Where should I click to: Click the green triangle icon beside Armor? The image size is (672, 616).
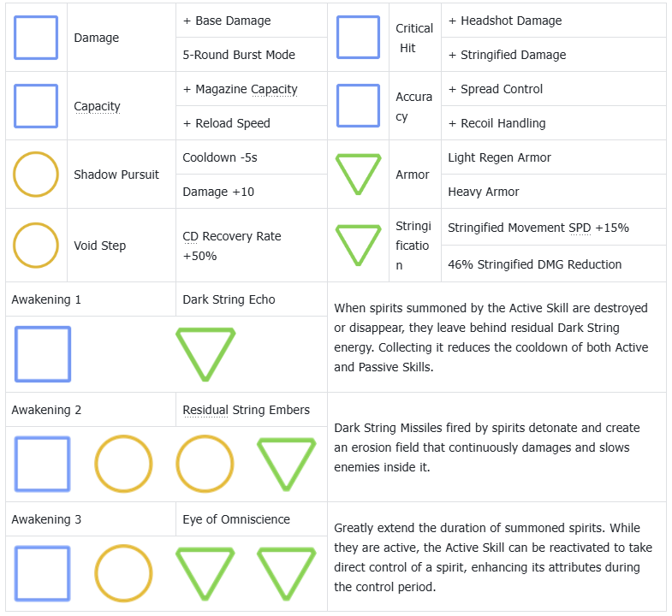pos(359,175)
